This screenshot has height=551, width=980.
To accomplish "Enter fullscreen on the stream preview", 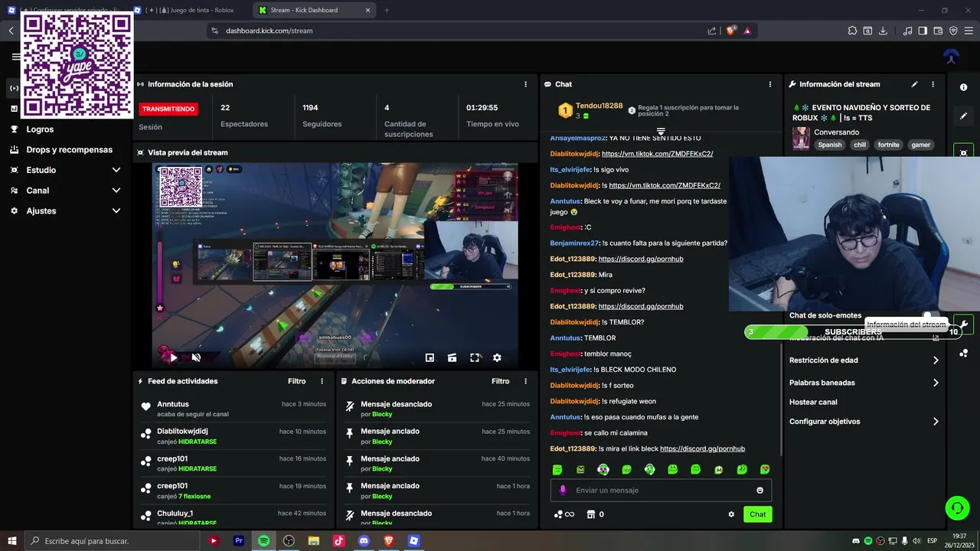I will click(x=475, y=357).
